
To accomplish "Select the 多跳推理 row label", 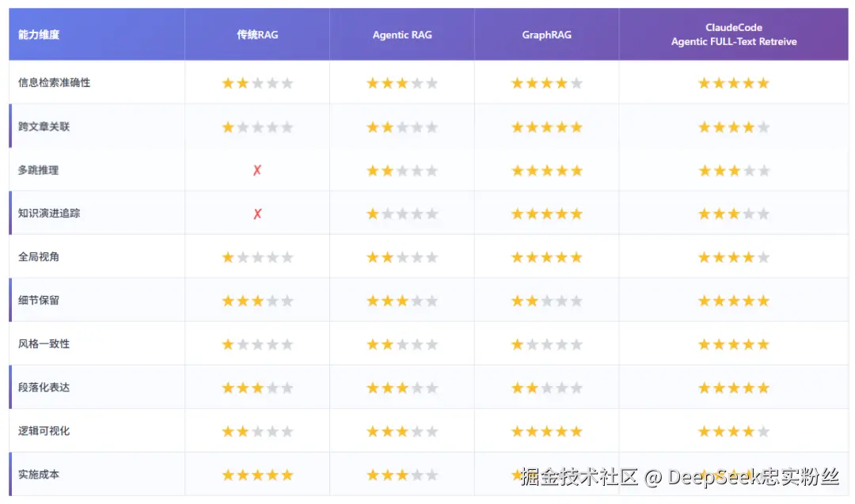I will pyautogui.click(x=38, y=170).
